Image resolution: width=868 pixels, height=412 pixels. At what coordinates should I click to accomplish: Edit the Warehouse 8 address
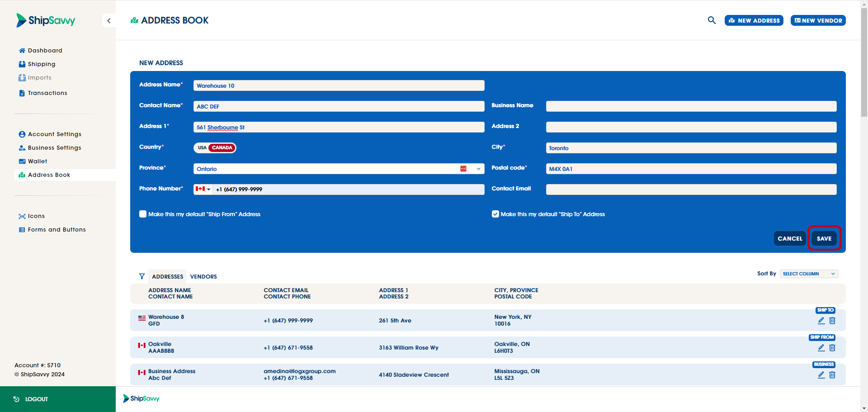(821, 321)
